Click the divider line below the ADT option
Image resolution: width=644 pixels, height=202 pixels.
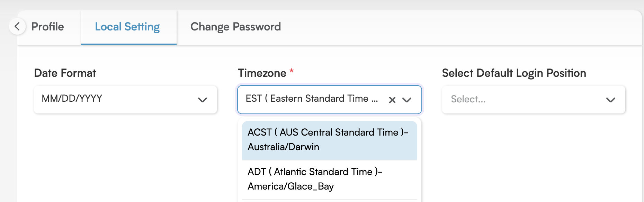[330, 200]
